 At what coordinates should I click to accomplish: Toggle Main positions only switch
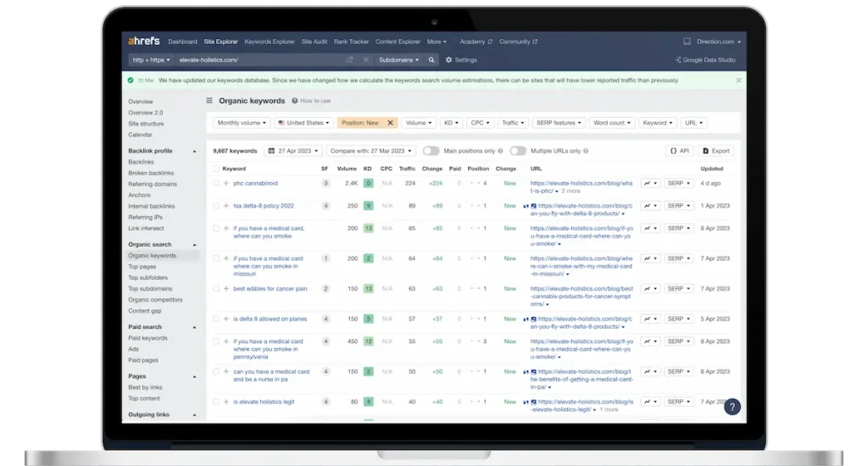[431, 151]
